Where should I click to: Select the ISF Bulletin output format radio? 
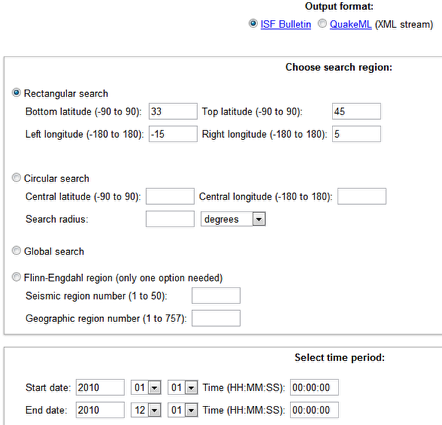(253, 24)
